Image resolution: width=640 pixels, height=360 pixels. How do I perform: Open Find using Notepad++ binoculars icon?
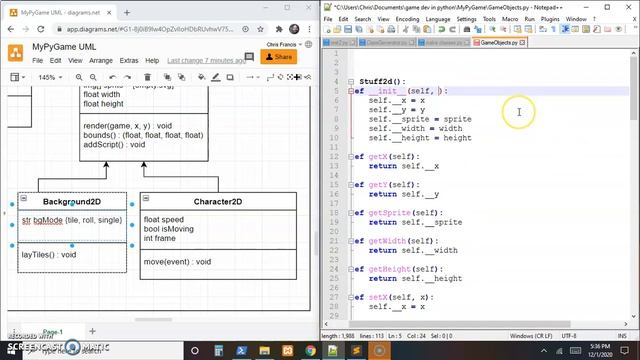(467, 29)
